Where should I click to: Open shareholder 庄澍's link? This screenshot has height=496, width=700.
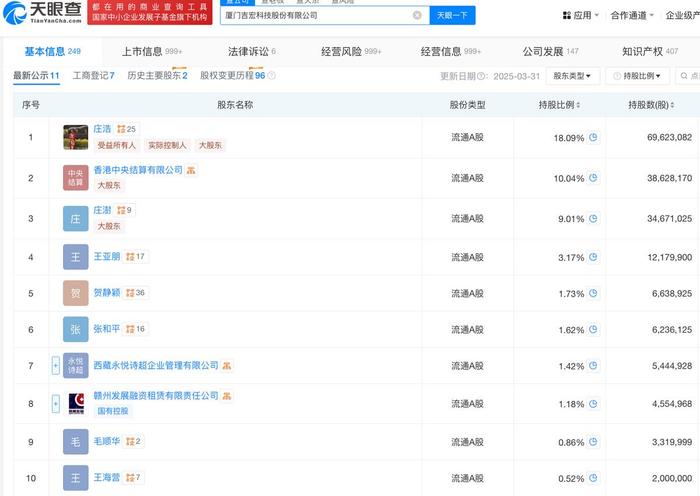pyautogui.click(x=102, y=210)
